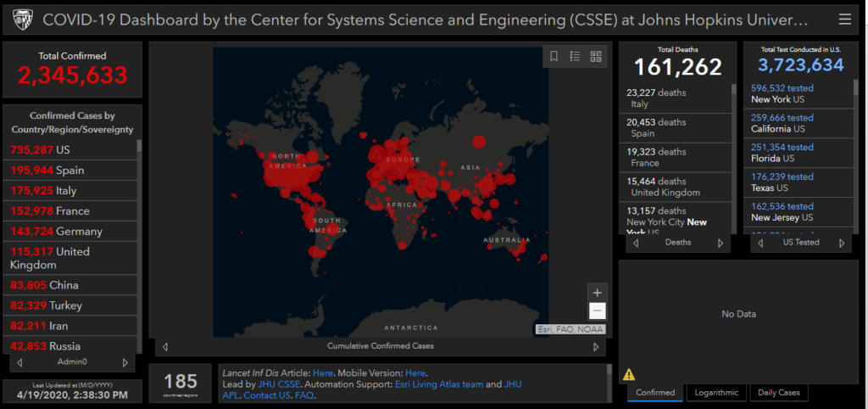Click the Esri, FAO, NOAA attribution

pyautogui.click(x=570, y=330)
